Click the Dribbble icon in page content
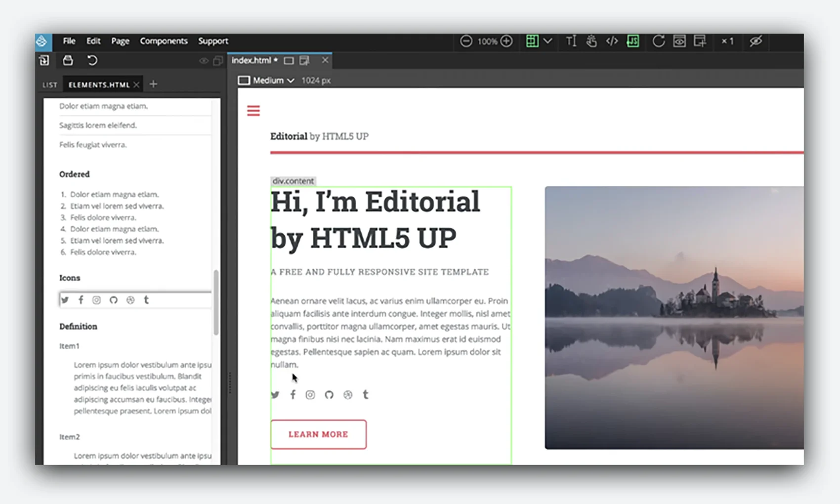This screenshot has width=840, height=504. click(x=348, y=395)
